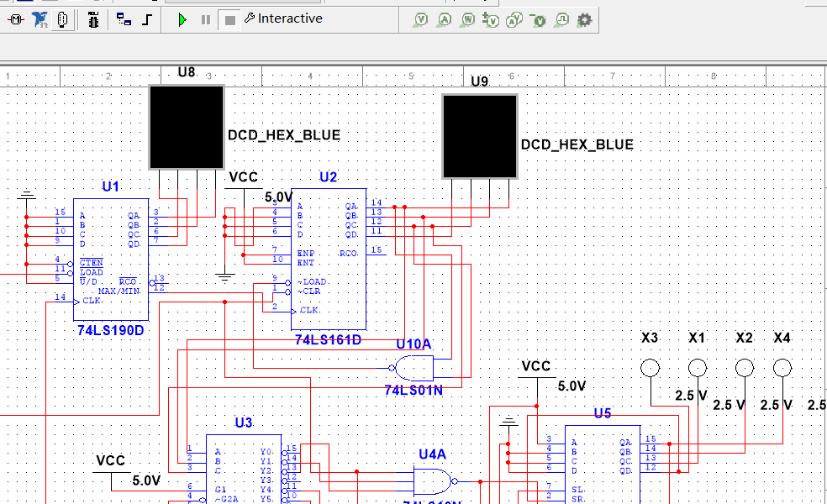Stop the simulation
This screenshot has width=827, height=504.
pyautogui.click(x=229, y=18)
